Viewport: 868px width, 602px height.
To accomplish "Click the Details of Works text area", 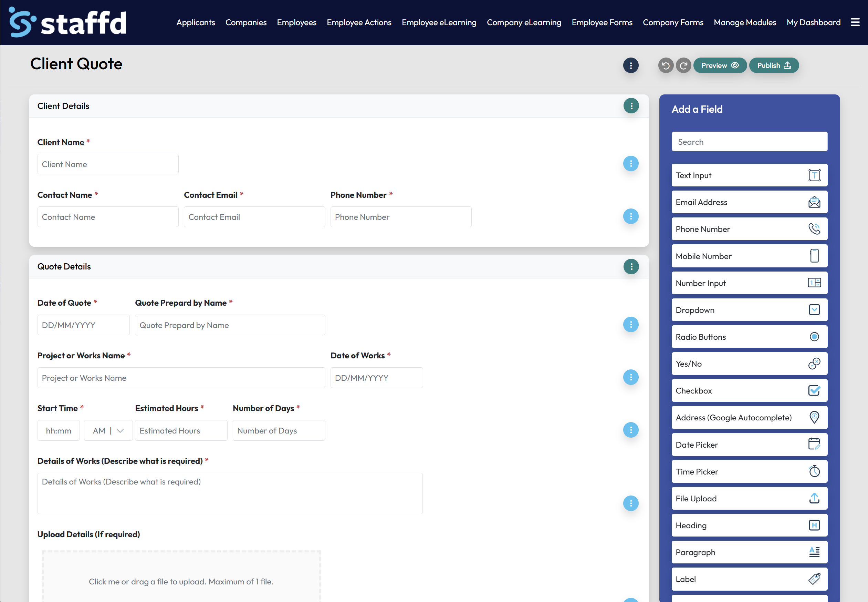I will [230, 493].
